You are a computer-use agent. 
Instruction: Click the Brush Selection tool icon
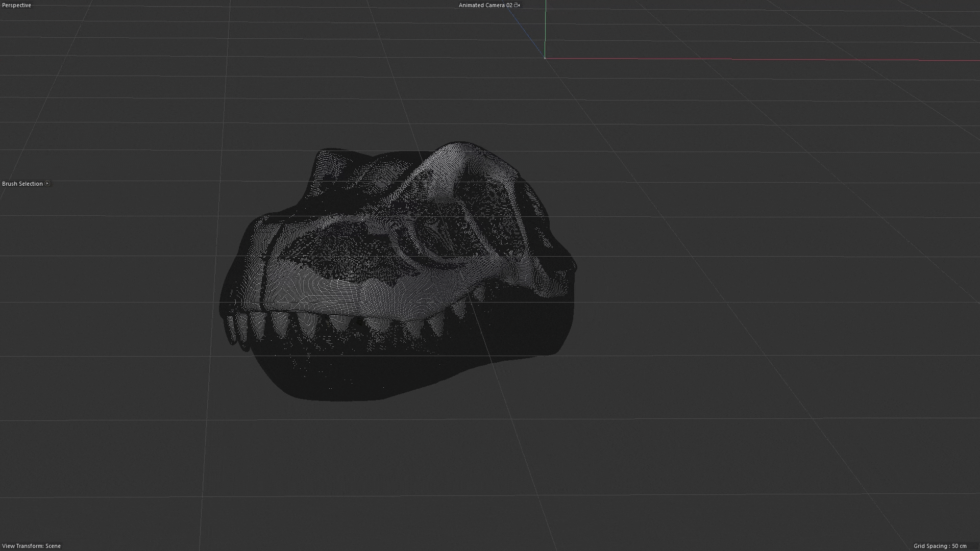click(x=47, y=184)
